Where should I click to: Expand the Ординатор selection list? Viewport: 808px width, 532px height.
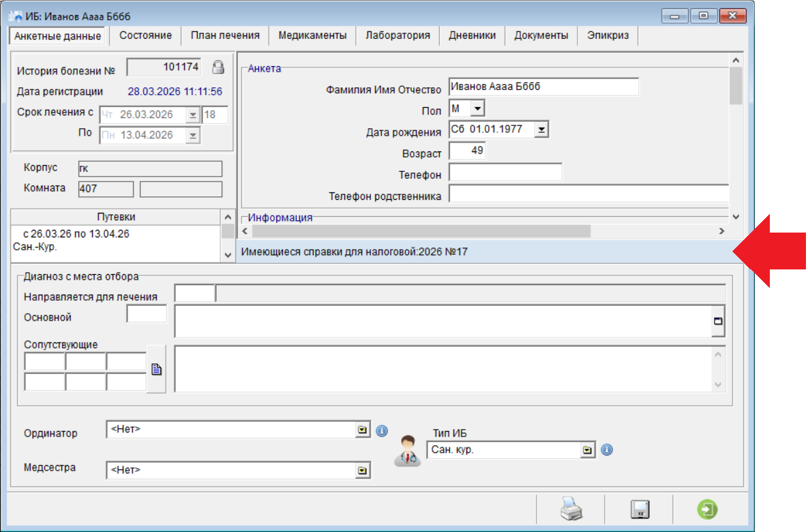point(362,430)
